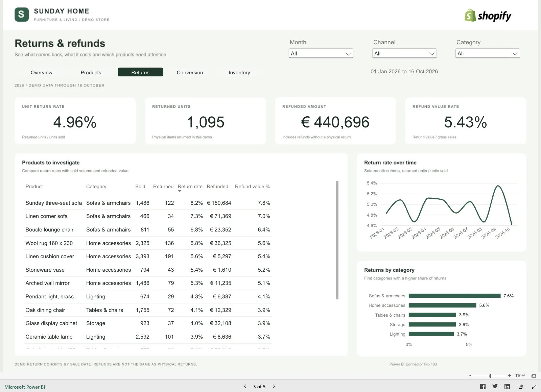This screenshot has height=392, width=541.
Task: Zoom out with the minus icon
Action: [x=470, y=376]
